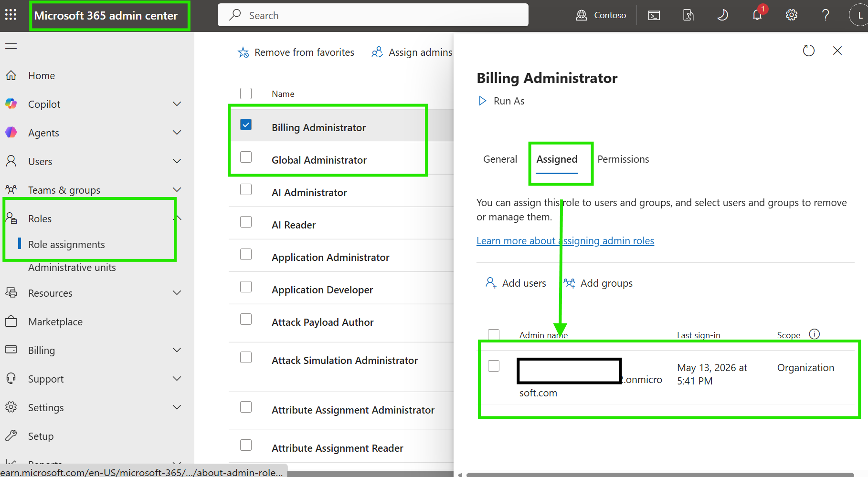The height and width of the screenshot is (477, 868).
Task: Open Learn more about assigning admin roles
Action: click(x=565, y=241)
